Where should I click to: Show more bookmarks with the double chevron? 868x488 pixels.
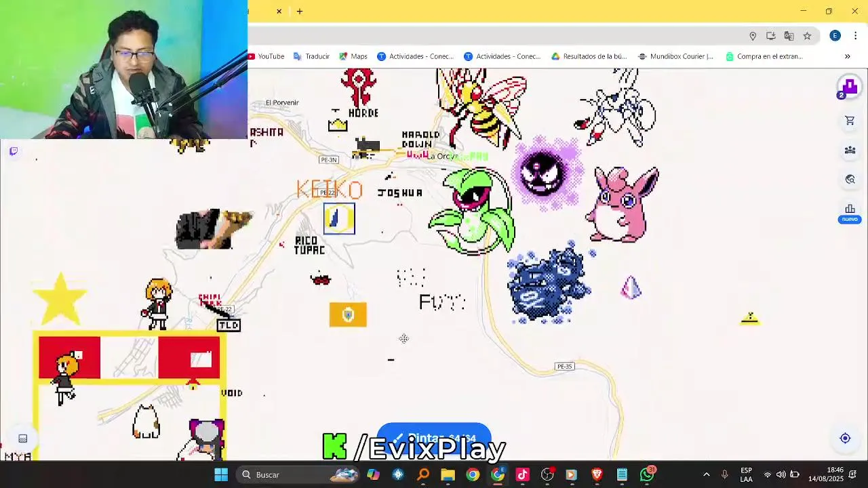pos(848,56)
